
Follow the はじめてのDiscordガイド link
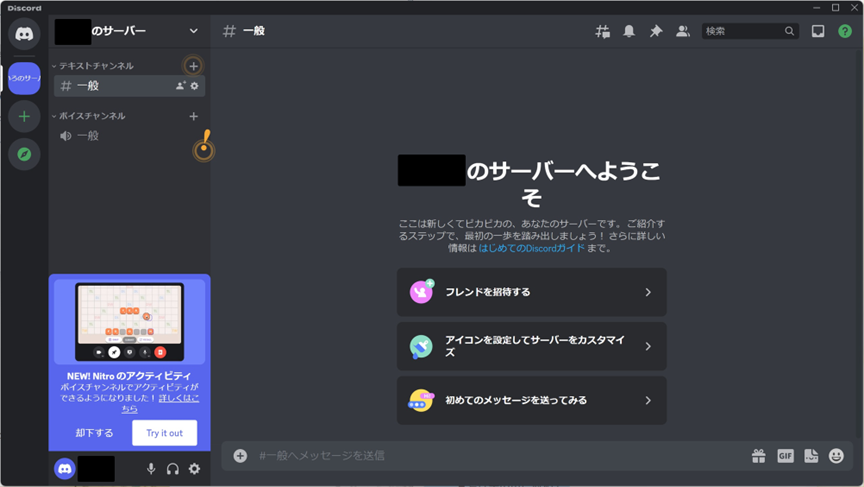[531, 248]
